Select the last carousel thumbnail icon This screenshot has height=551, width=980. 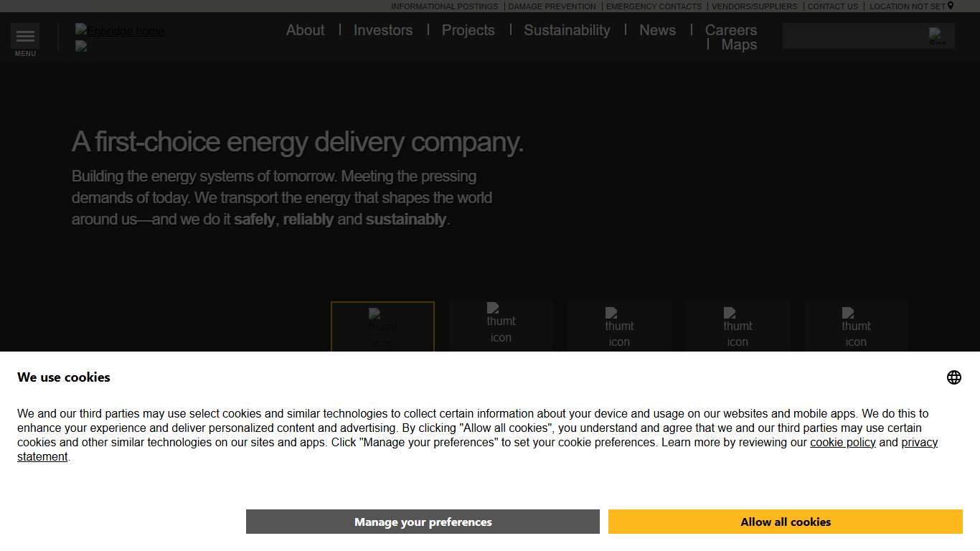856,326
